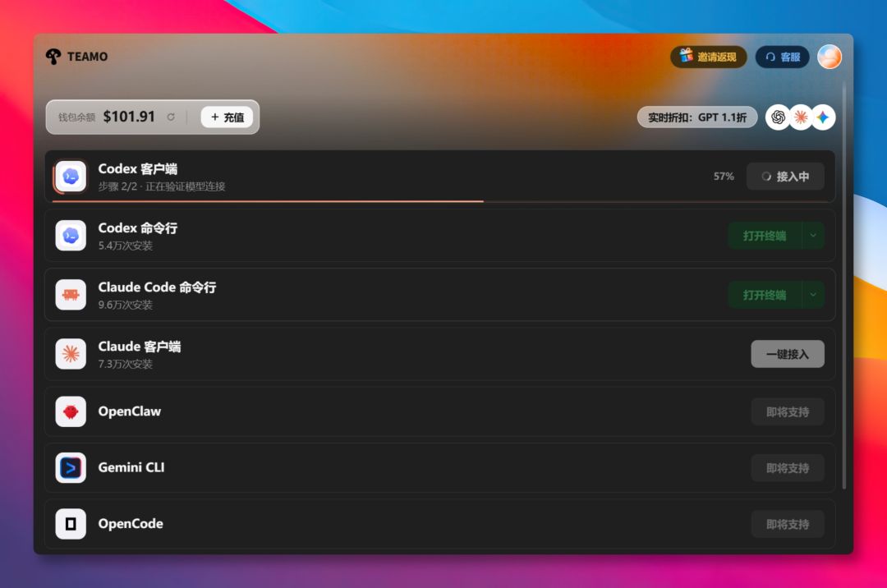Expand dropdown arrow beside Claude Code 打开终端
This screenshot has width=887, height=588.
813,295
